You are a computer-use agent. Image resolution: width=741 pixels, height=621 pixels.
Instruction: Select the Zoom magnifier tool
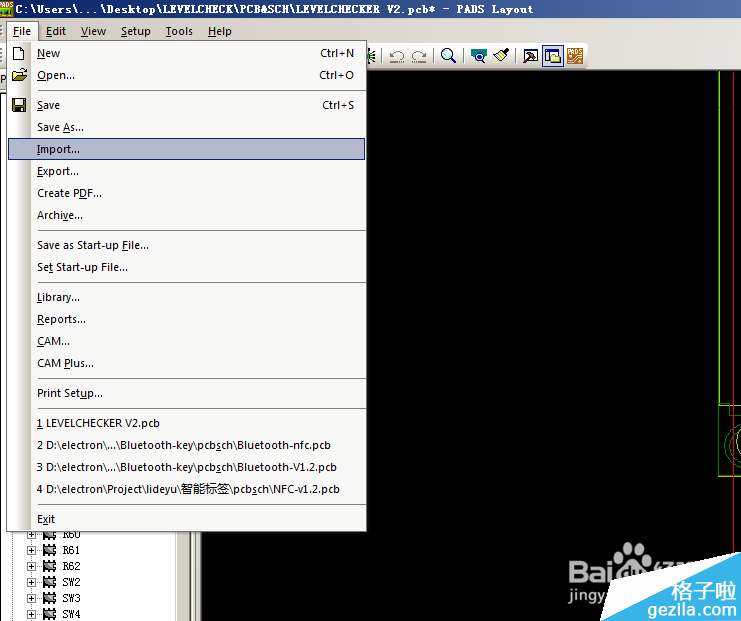click(x=449, y=56)
